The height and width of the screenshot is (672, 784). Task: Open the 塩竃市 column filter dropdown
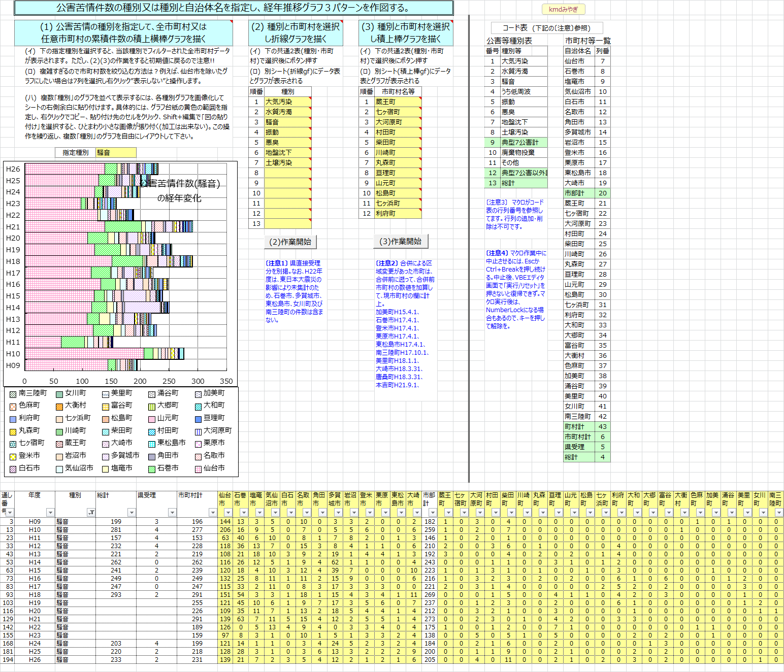coord(260,513)
